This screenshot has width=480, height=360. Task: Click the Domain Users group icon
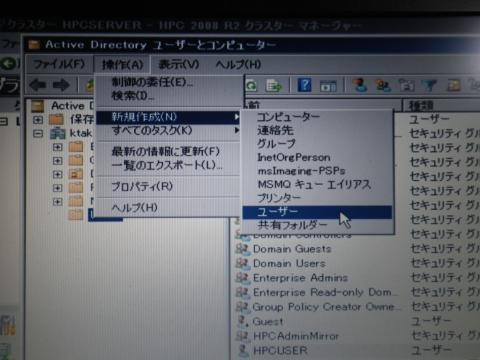(242, 263)
